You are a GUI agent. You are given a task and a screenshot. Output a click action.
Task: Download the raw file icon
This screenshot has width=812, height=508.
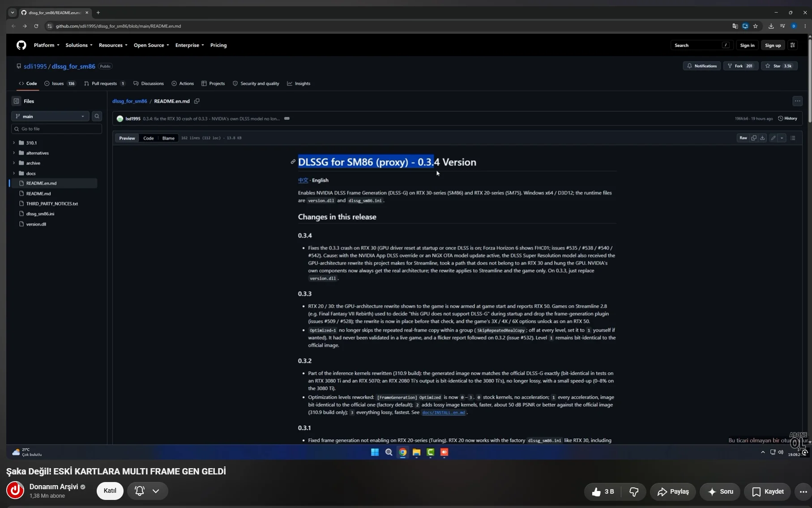tap(762, 138)
